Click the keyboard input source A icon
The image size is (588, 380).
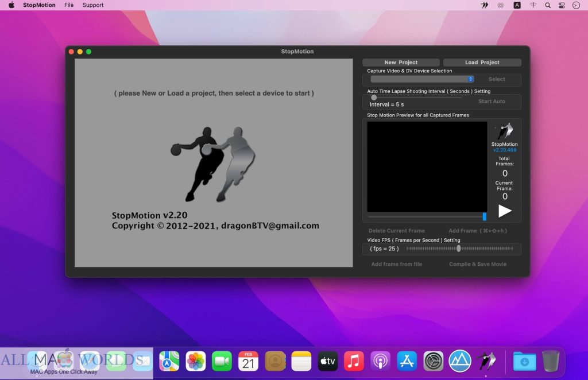point(517,5)
